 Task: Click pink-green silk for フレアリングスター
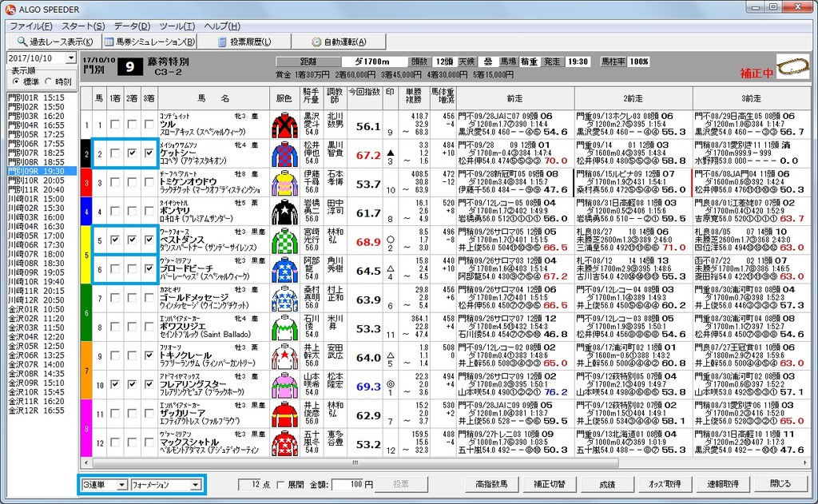(284, 386)
